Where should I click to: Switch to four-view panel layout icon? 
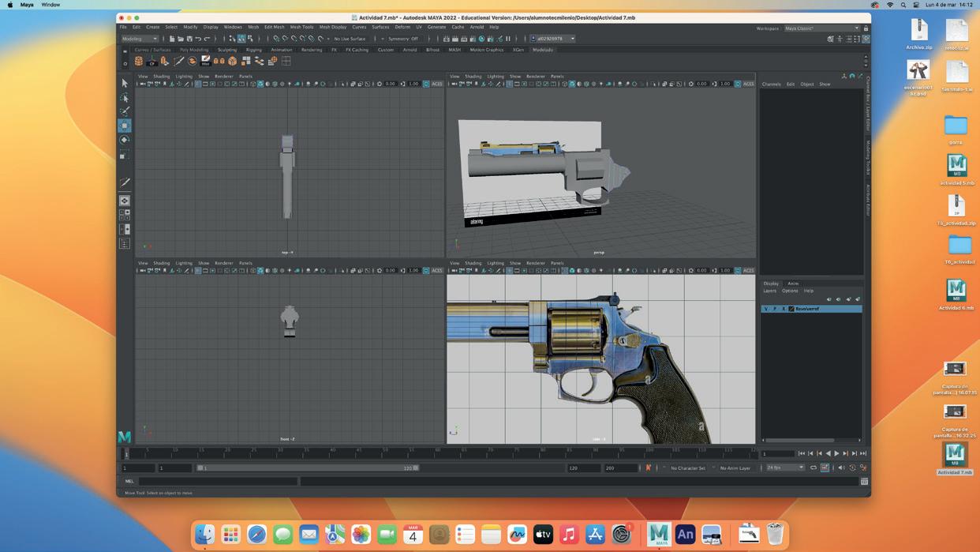(125, 214)
